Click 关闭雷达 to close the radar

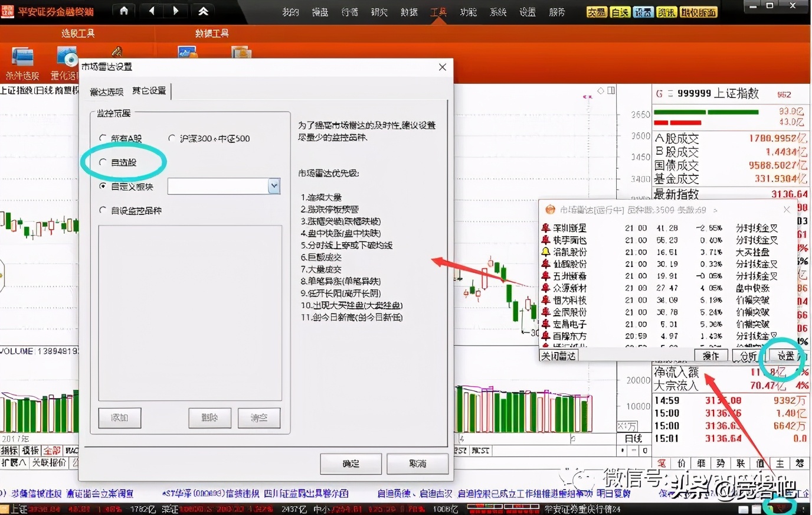tap(558, 356)
